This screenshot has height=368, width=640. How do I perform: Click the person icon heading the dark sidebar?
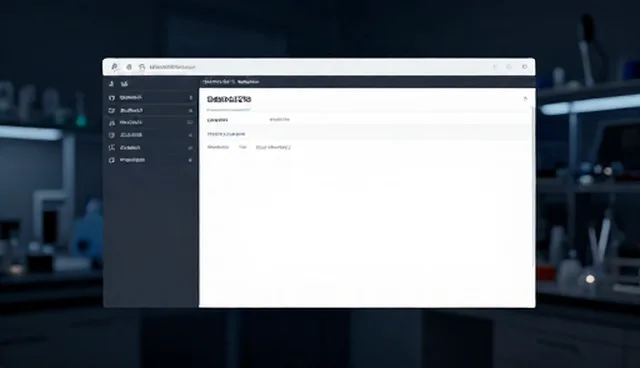tap(111, 84)
